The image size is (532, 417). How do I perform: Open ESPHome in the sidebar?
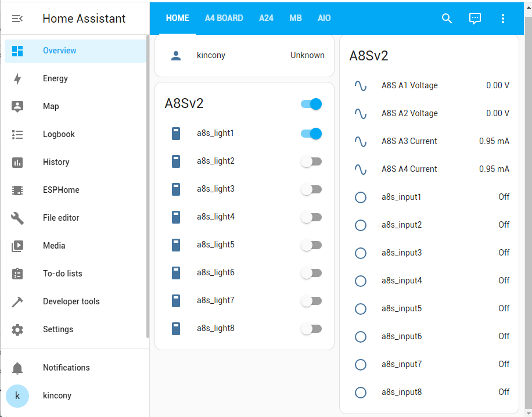click(x=60, y=190)
